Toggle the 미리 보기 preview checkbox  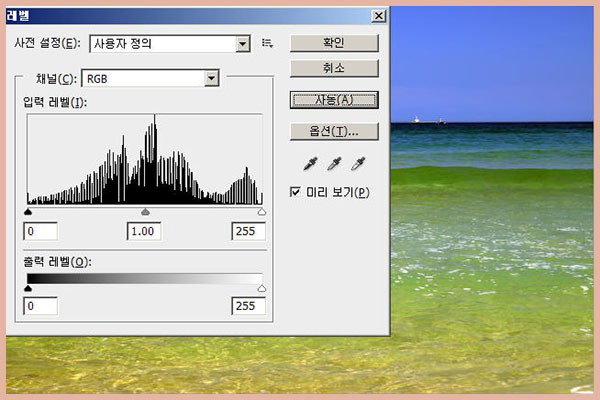point(295,192)
